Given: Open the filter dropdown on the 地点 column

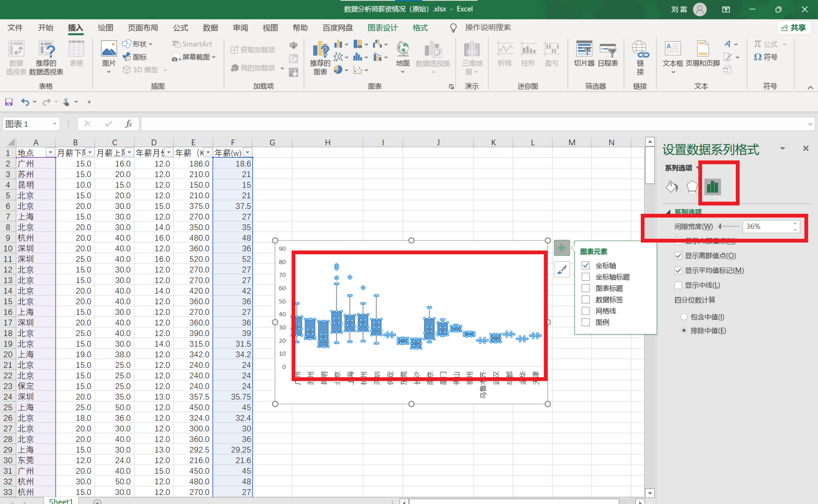Looking at the screenshot, I should pos(50,153).
